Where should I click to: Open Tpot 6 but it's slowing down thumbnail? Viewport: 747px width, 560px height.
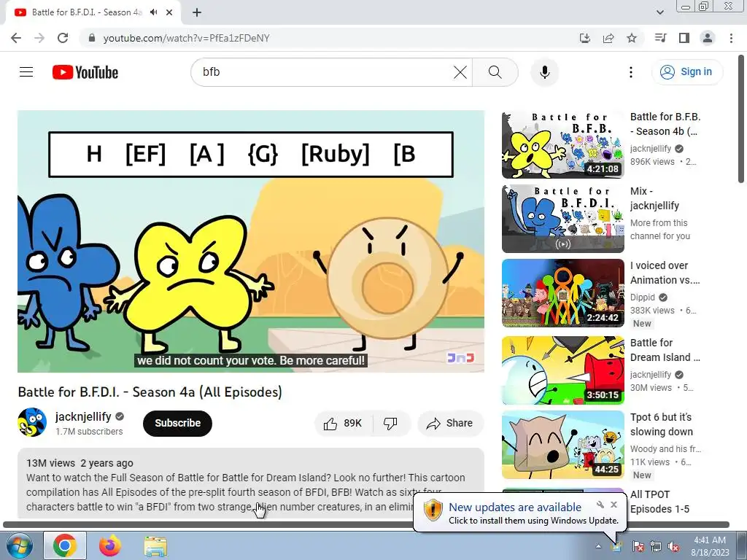pyautogui.click(x=562, y=445)
